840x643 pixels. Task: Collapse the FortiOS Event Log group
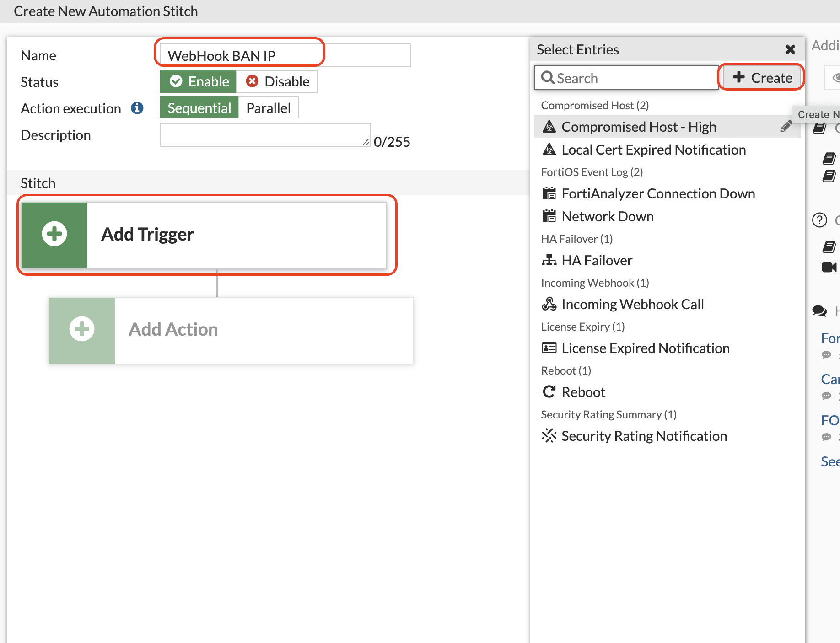coord(592,171)
